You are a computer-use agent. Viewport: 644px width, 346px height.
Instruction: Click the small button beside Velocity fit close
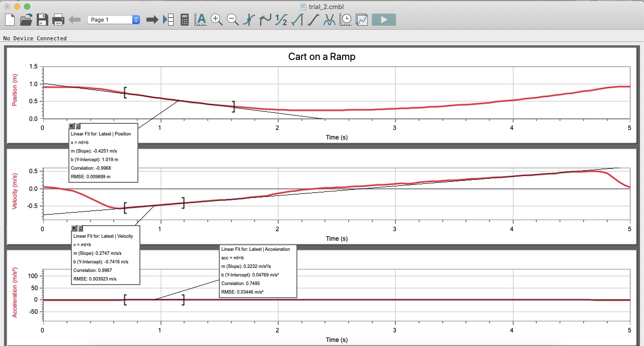pos(80,229)
